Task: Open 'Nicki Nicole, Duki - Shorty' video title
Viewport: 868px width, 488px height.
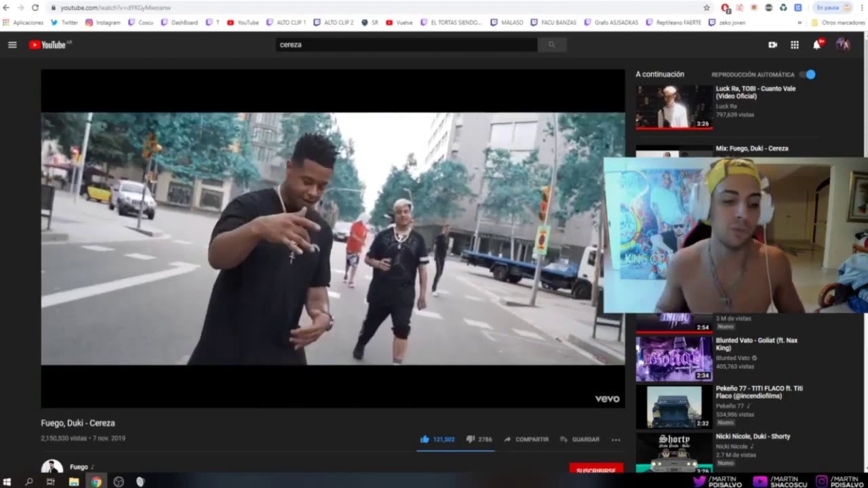Action: tap(753, 436)
